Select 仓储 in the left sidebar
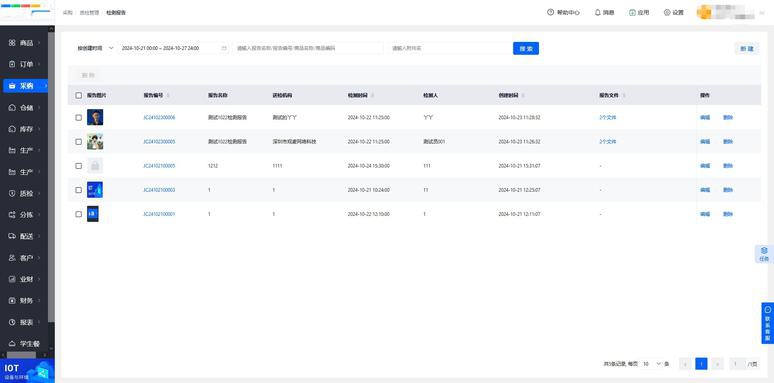This screenshot has width=774, height=383. 25,108
